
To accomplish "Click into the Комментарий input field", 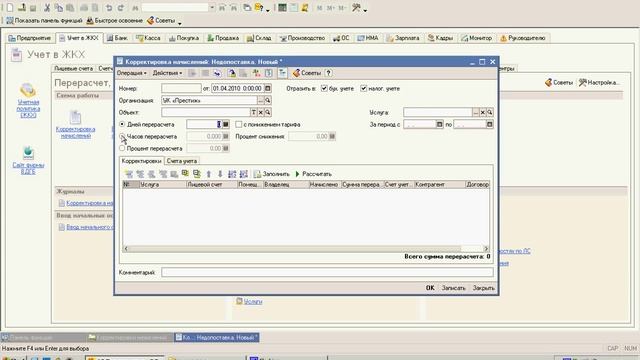I will (327, 272).
